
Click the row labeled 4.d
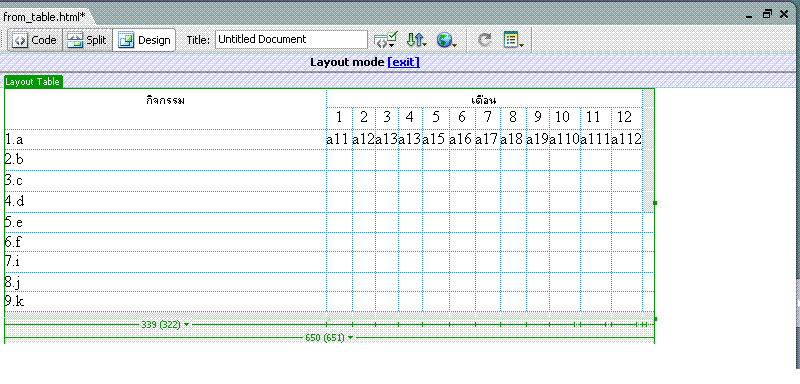click(165, 201)
